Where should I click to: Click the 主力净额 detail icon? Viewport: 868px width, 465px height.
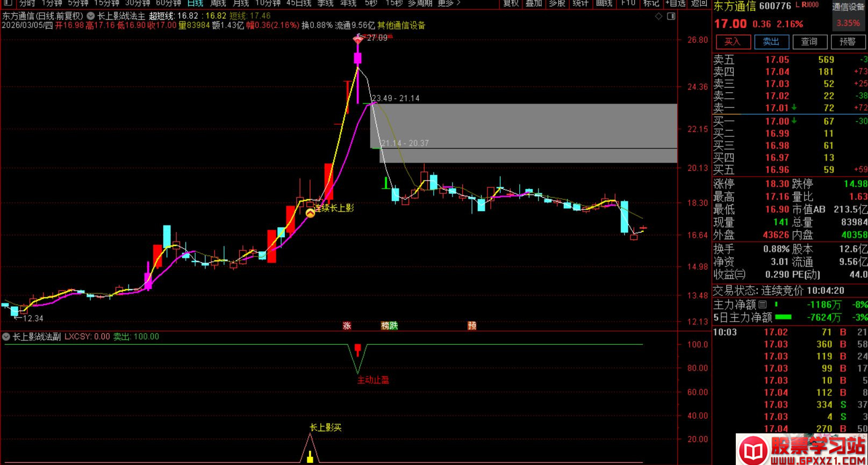tap(762, 304)
